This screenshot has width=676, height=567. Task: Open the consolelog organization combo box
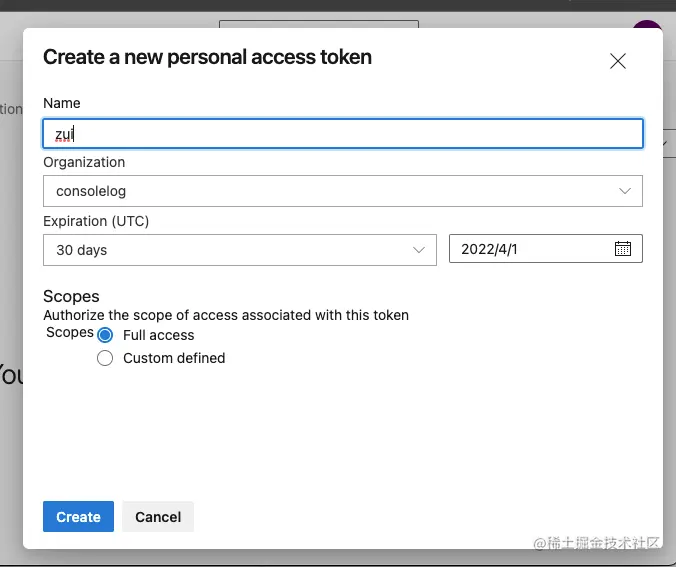pyautogui.click(x=330, y=191)
